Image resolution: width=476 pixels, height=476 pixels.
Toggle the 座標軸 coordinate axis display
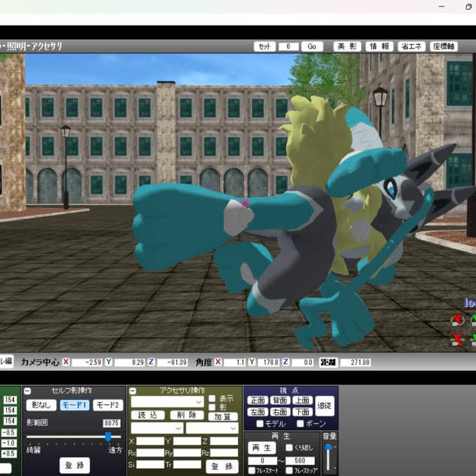444,46
